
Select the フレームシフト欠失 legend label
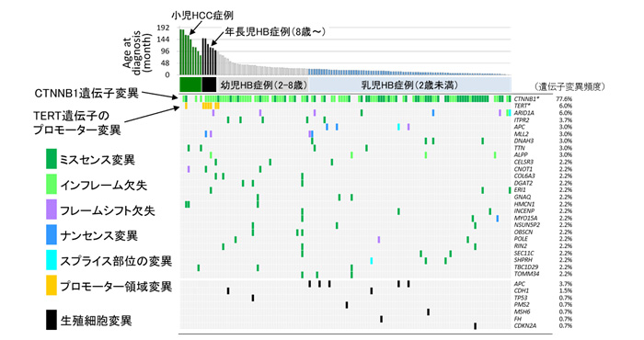[x=108, y=210]
